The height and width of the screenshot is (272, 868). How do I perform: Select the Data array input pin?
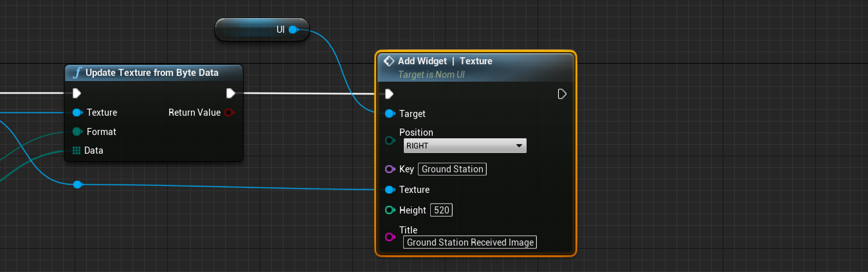coord(77,150)
